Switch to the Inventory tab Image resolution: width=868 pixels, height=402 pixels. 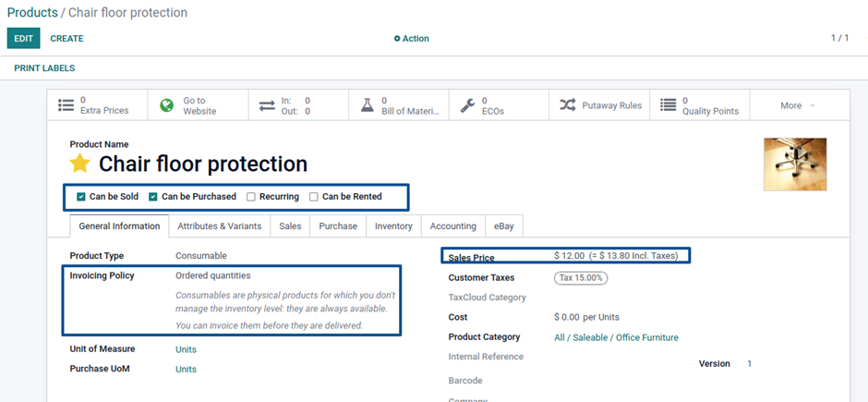(393, 225)
